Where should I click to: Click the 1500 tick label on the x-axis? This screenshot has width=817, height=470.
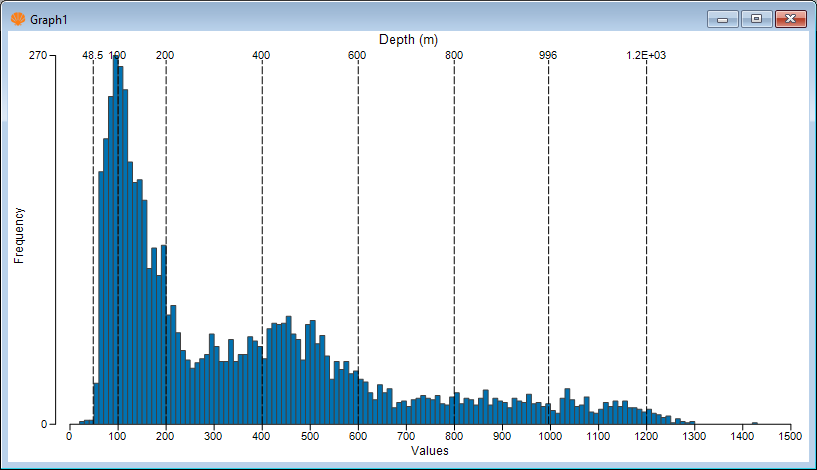tap(790, 436)
